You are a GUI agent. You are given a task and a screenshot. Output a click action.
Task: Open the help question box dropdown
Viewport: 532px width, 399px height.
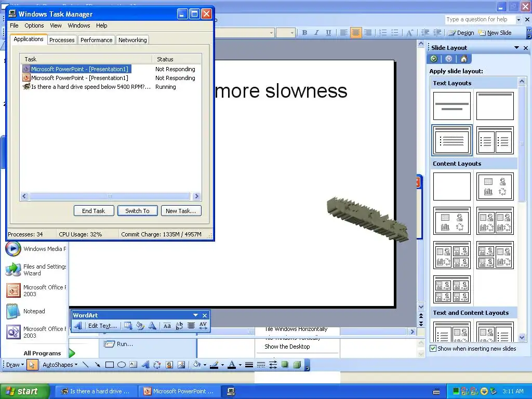[x=518, y=20]
